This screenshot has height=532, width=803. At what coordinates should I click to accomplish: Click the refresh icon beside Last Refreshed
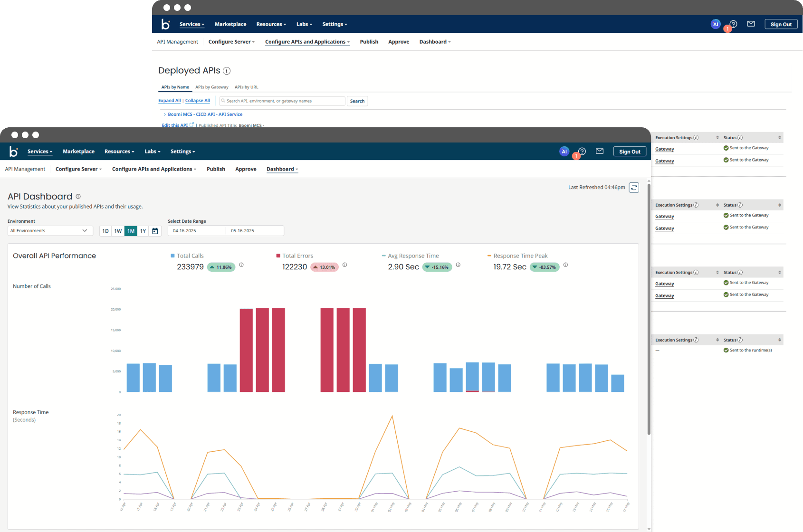coord(634,188)
